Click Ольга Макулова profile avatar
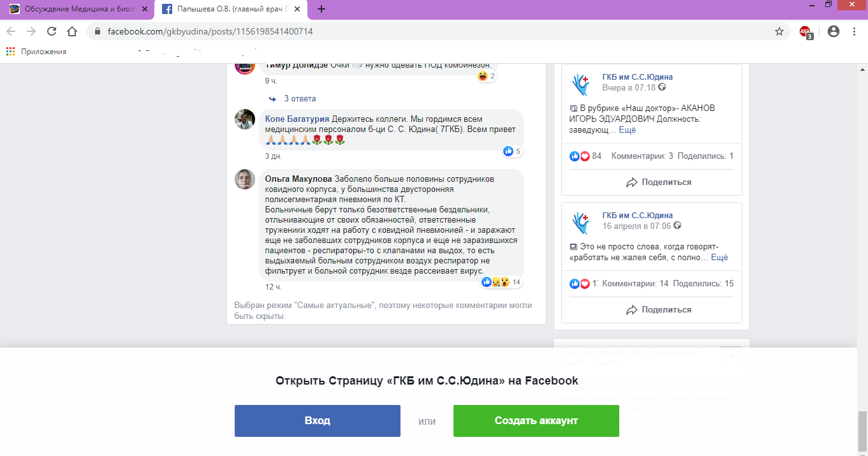Screen dimensions: 868x456 click(x=245, y=179)
